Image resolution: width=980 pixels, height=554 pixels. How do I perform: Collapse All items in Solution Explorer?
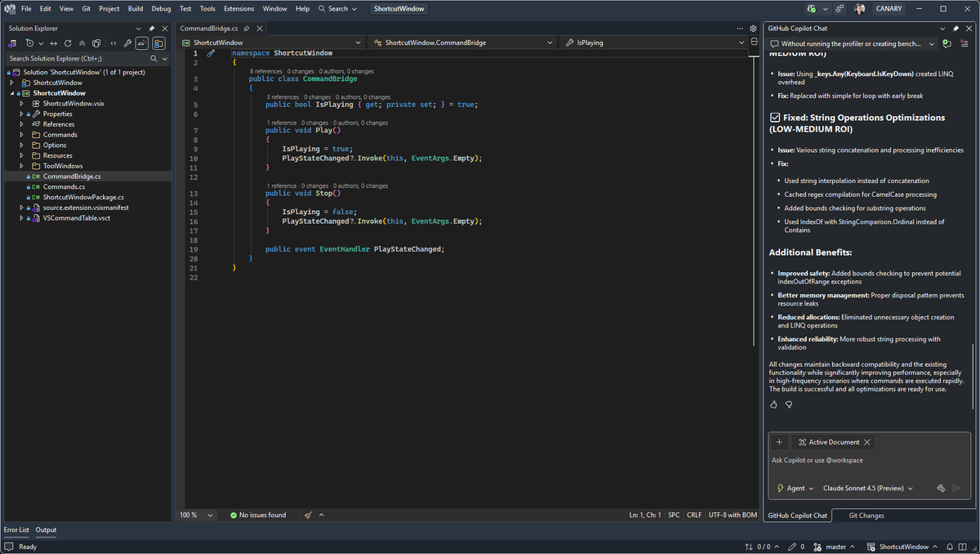[82, 43]
